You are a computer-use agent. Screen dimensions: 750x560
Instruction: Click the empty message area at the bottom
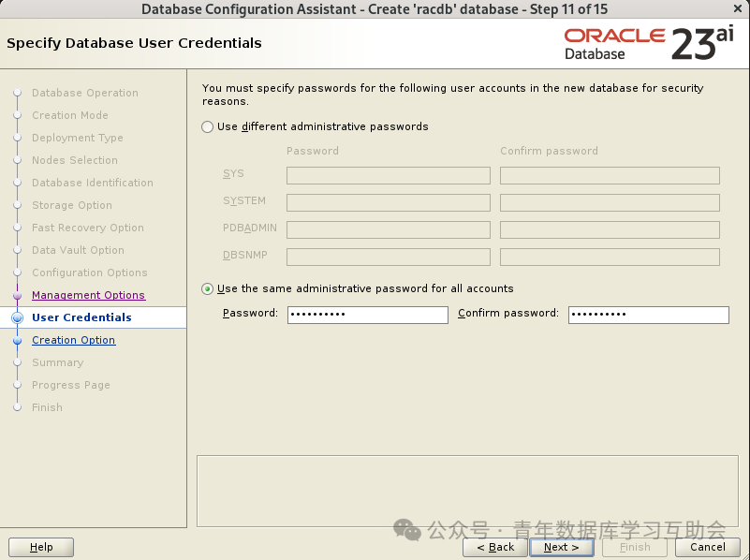(467, 491)
